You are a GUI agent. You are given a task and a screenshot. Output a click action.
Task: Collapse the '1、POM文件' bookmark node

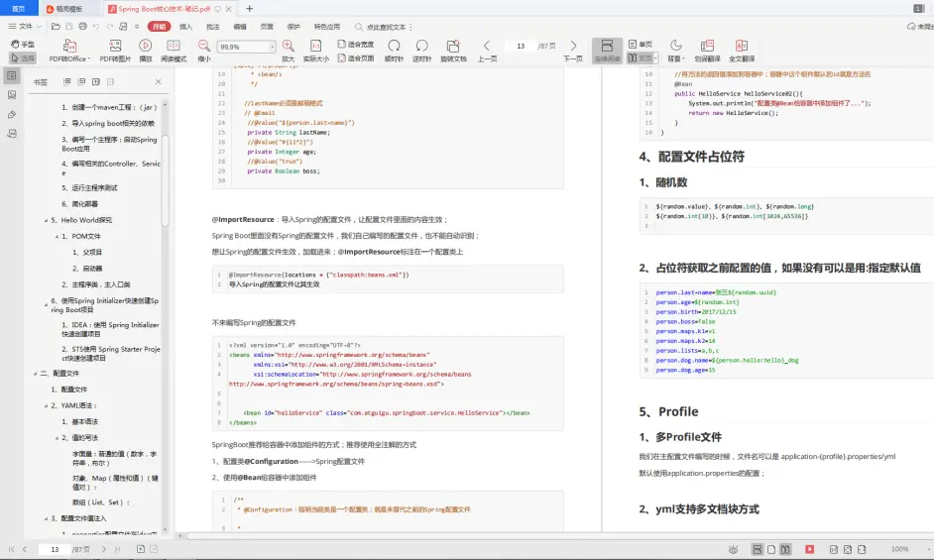pyautogui.click(x=57, y=237)
